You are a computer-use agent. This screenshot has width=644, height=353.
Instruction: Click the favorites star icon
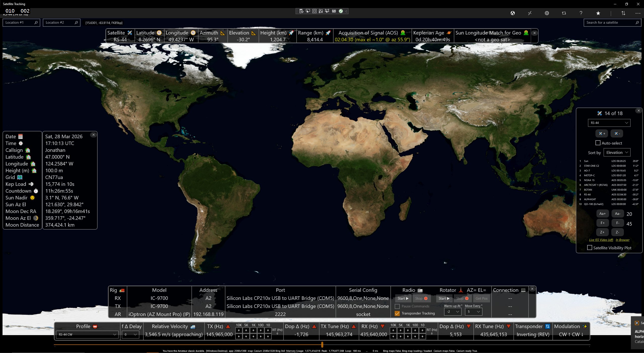[598, 13]
